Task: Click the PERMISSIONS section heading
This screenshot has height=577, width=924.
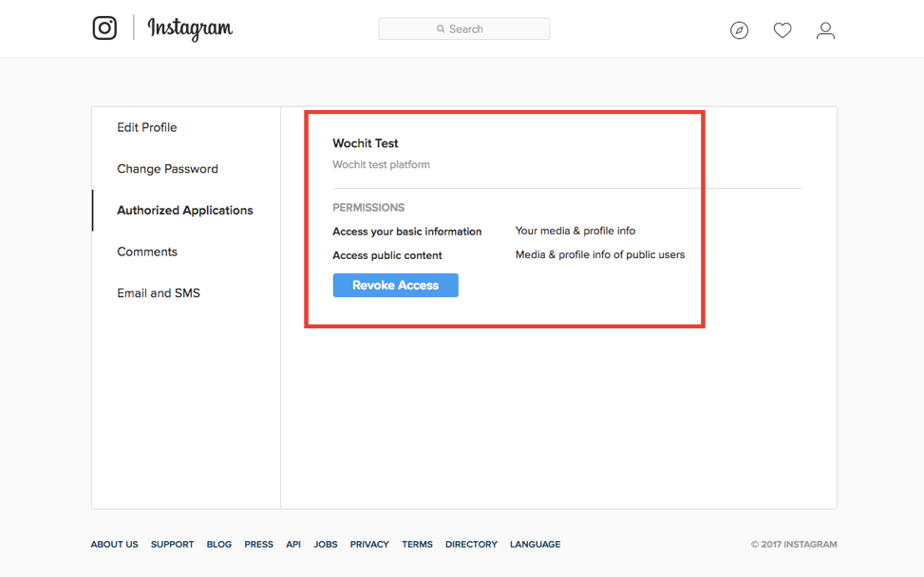Action: 368,207
